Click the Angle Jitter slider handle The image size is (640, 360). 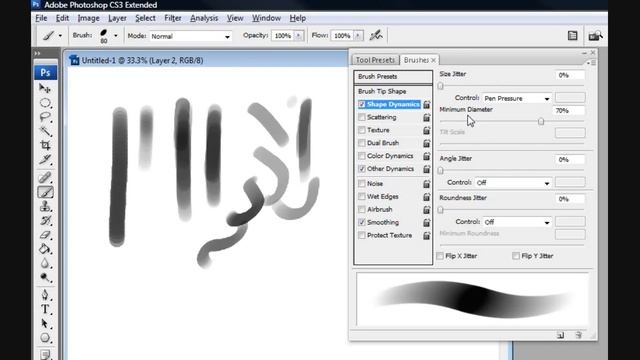pyautogui.click(x=440, y=171)
